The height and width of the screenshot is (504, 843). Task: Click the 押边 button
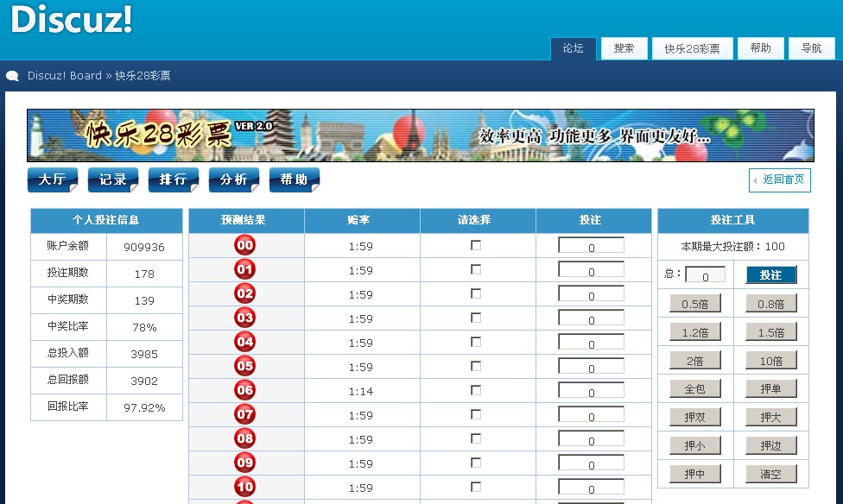pyautogui.click(x=771, y=445)
